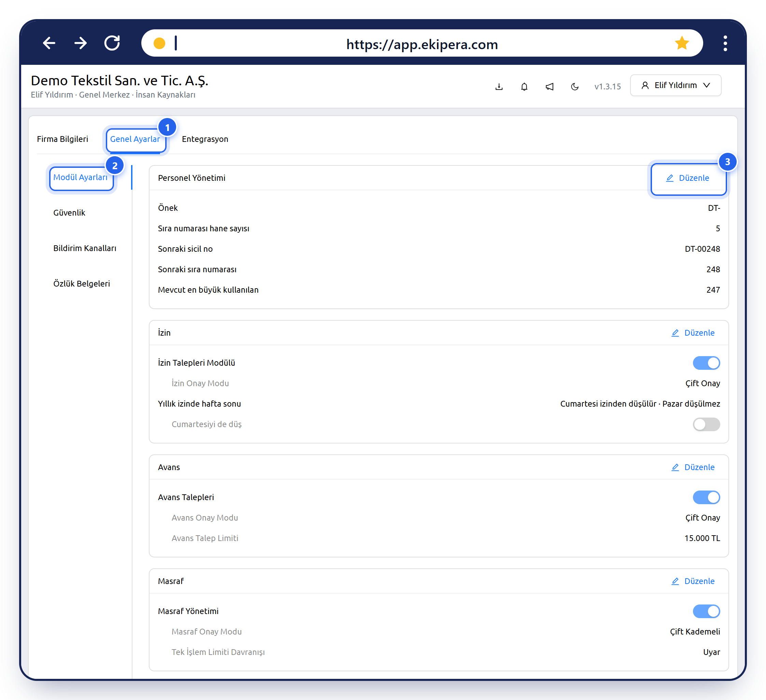Viewport: 766px width, 700px height.
Task: Open announcements with the megaphone icon
Action: (550, 87)
